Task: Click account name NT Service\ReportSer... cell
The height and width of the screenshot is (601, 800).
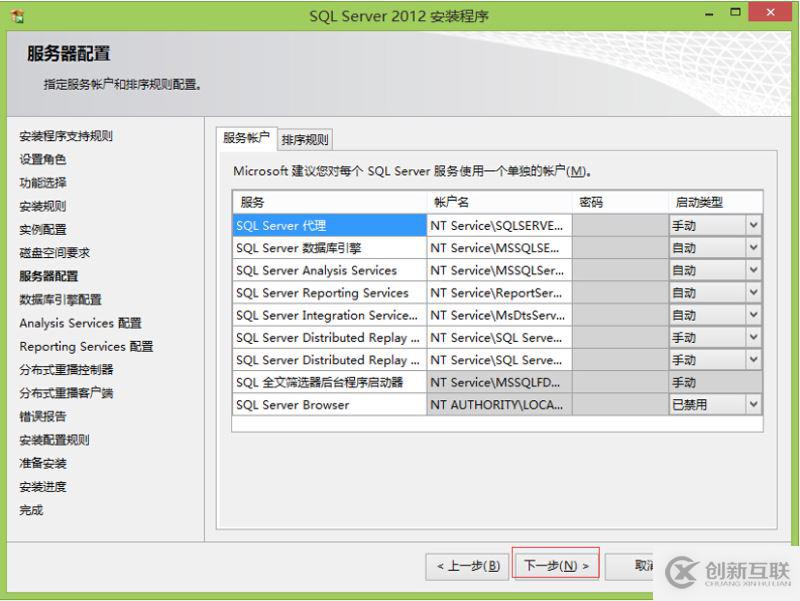Action: click(x=499, y=293)
